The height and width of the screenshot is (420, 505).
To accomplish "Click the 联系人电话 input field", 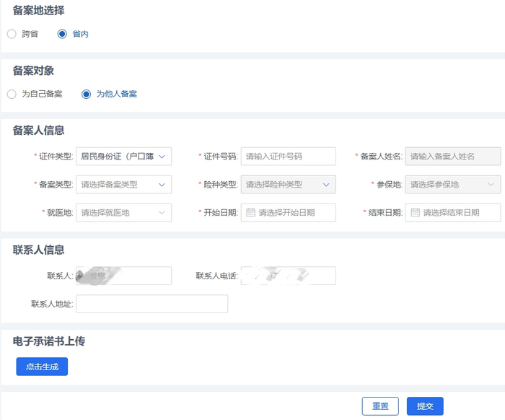I will pos(289,276).
